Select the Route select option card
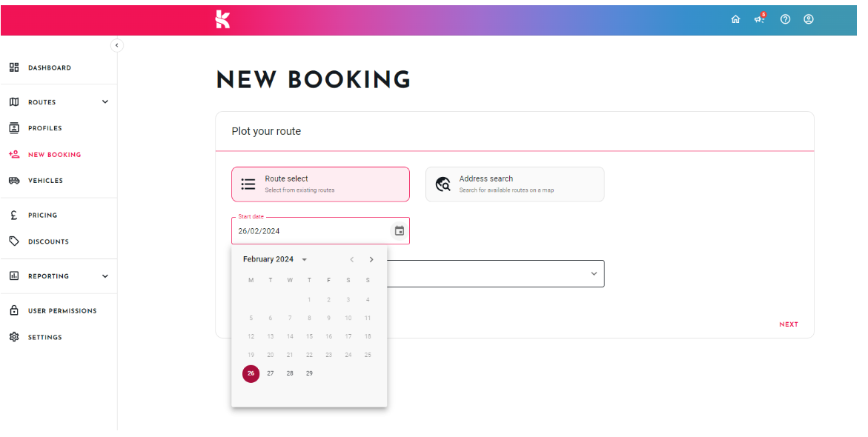The image size is (868, 437). click(320, 184)
